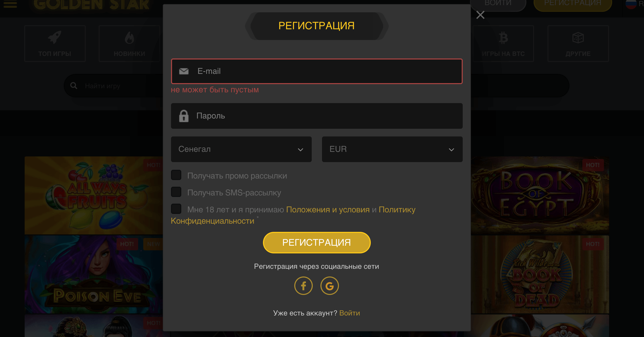This screenshot has height=337, width=644.
Task: Select the Russian flag language icon
Action: pyautogui.click(x=631, y=4)
